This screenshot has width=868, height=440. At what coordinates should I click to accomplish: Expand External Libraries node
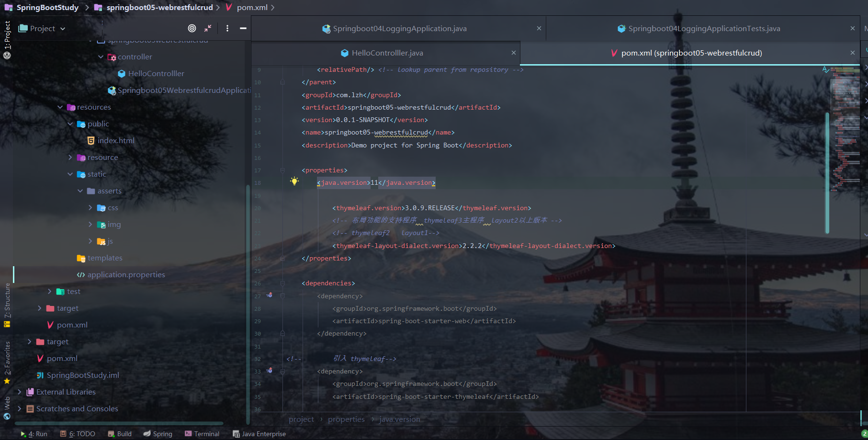tap(19, 392)
